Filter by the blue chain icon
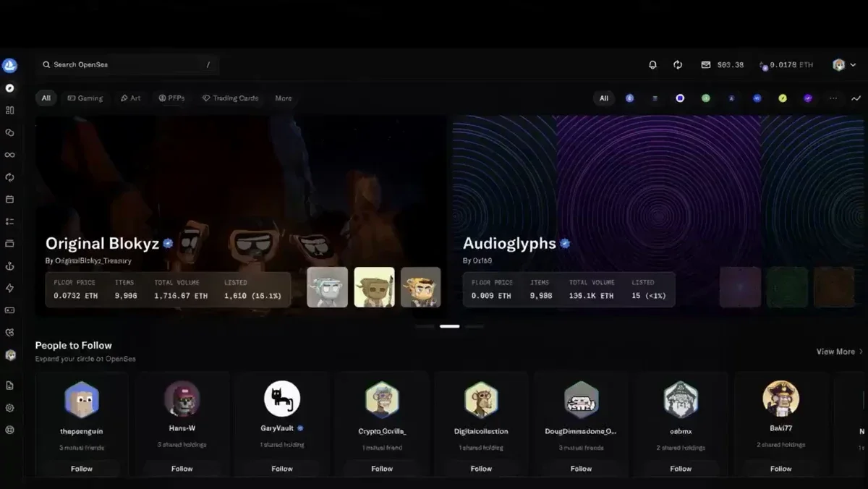868x489 pixels. click(x=757, y=98)
